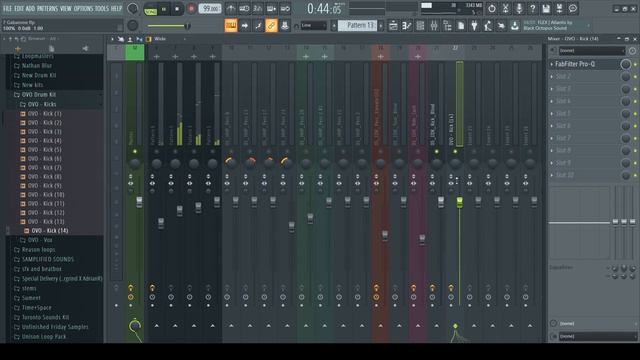The width and height of the screenshot is (640, 360).
Task: Click the Pattern 13 selector
Action: click(358, 26)
